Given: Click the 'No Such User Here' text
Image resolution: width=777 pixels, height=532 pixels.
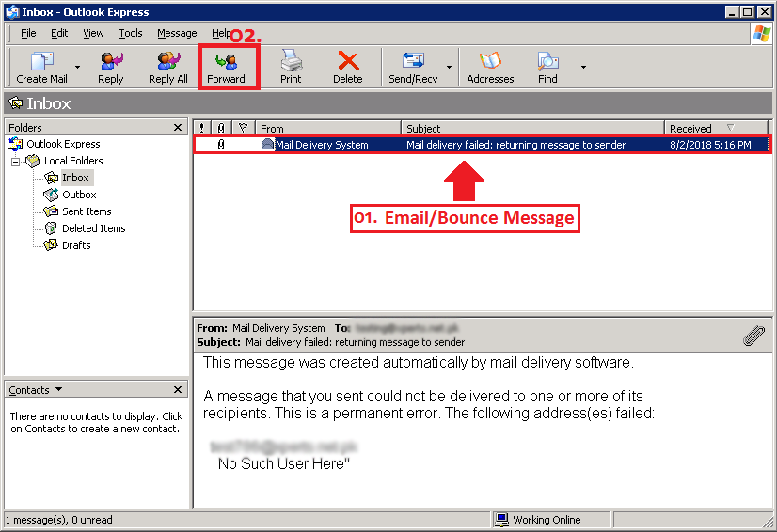Looking at the screenshot, I should pyautogui.click(x=283, y=464).
